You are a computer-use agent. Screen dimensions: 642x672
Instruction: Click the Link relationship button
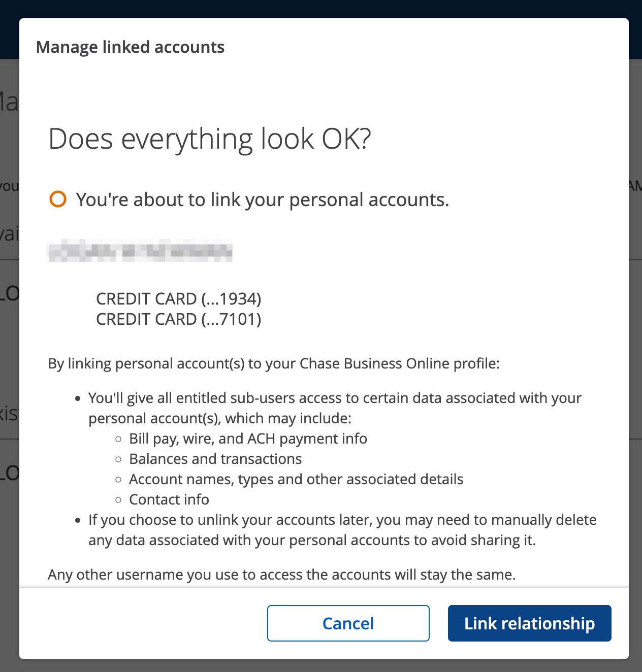[529, 623]
